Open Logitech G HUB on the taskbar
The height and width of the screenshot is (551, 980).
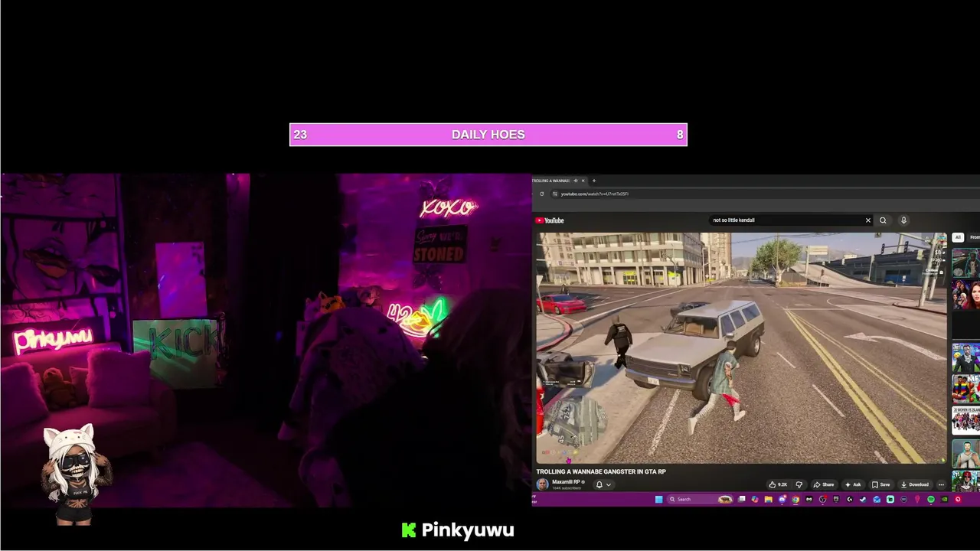pos(850,499)
